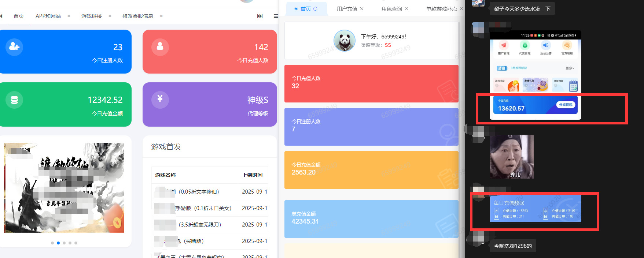Click the 游戏首发 section heading
This screenshot has height=258, width=644.
click(166, 147)
